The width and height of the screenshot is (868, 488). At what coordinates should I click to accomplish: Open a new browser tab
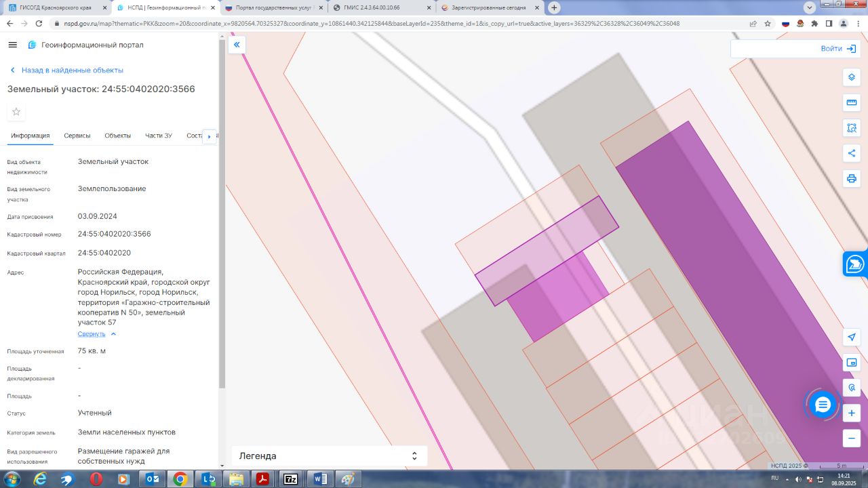point(554,7)
